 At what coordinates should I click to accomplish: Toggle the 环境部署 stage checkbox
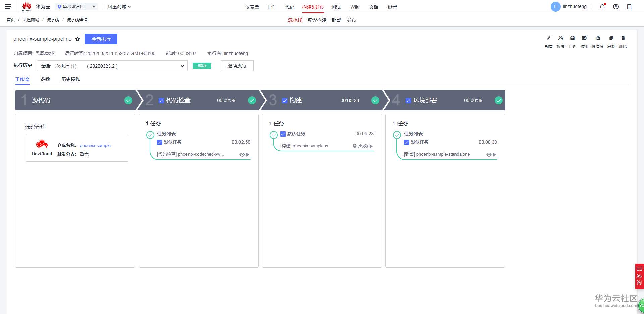point(408,101)
